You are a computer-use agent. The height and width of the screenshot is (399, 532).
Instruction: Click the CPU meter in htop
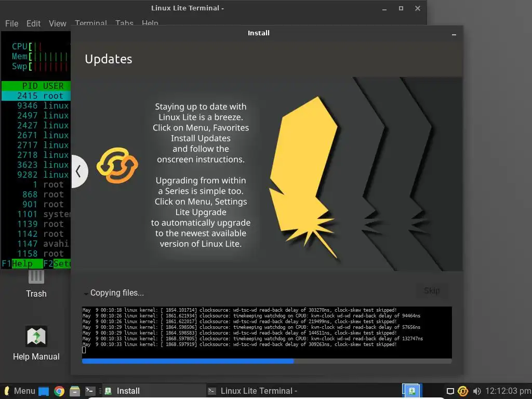(x=41, y=46)
